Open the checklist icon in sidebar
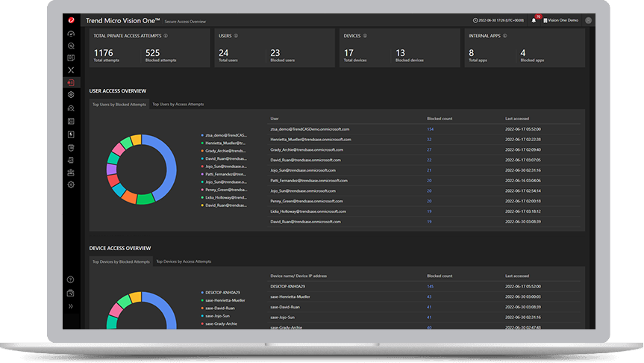Image resolution: width=644 pixels, height=363 pixels. coord(71,121)
